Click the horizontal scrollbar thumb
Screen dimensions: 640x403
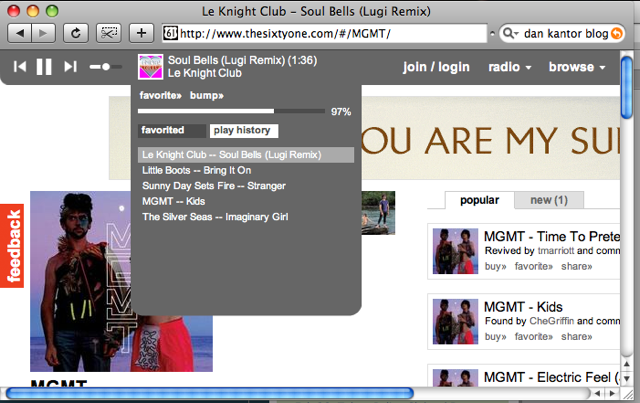tap(209, 393)
